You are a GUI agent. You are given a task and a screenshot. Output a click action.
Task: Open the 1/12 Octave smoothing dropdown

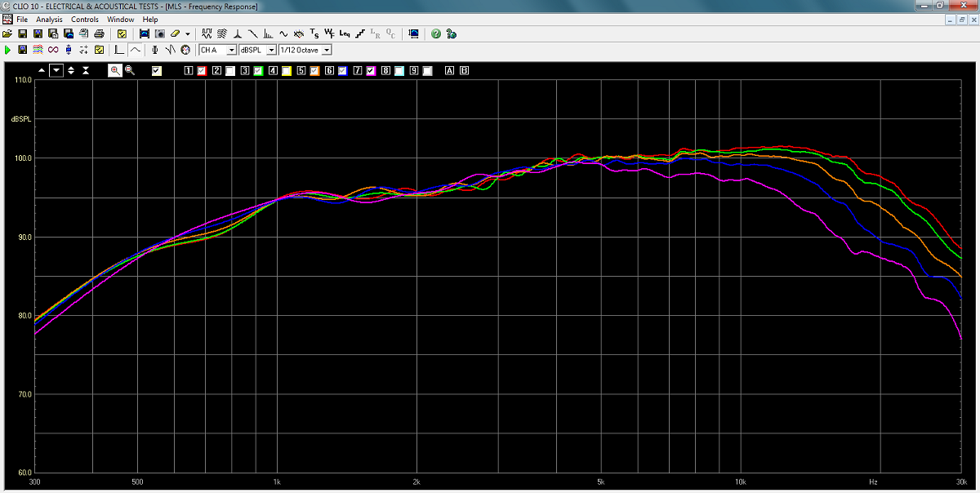305,50
